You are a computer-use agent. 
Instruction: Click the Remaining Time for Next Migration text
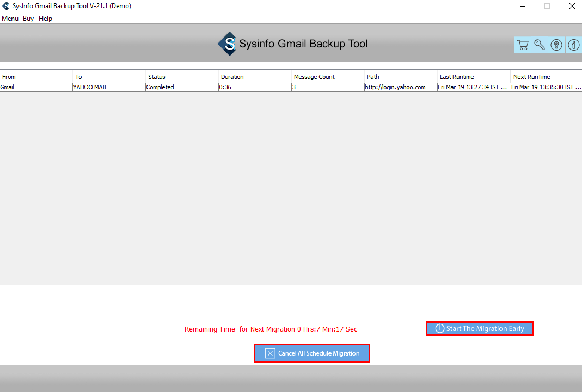(x=271, y=329)
